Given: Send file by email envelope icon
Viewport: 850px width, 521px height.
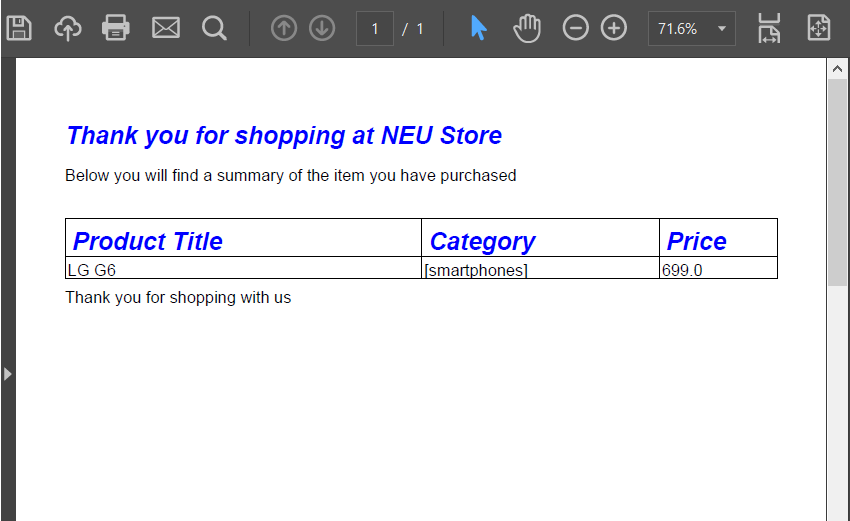Looking at the screenshot, I should pyautogui.click(x=165, y=28).
